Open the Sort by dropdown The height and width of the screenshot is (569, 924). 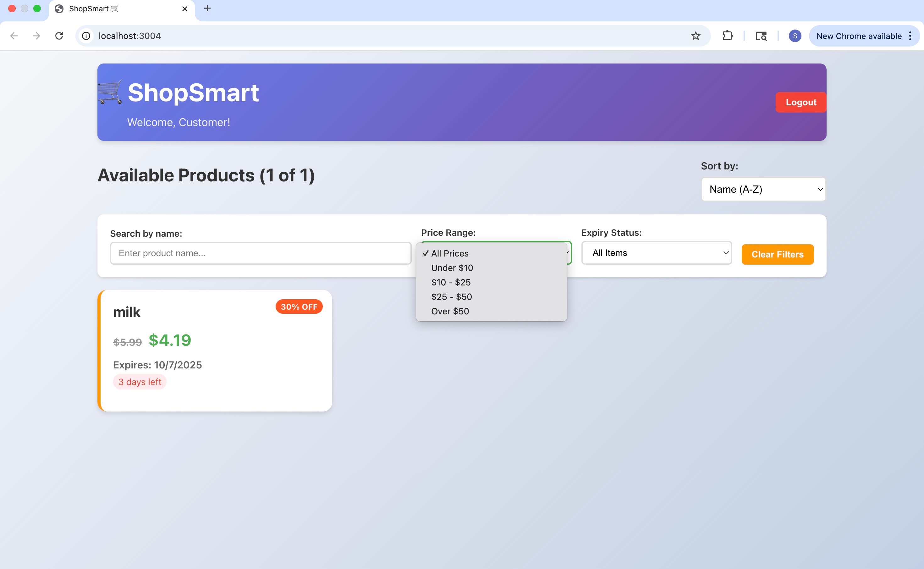[x=763, y=189]
